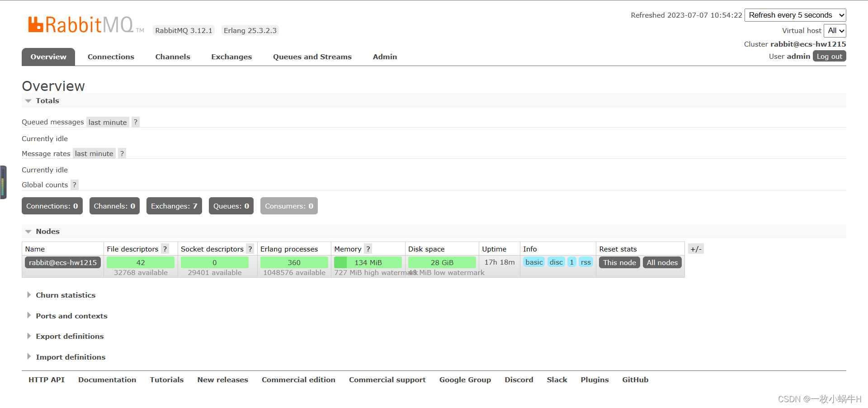This screenshot has height=408, width=868.
Task: Open help for Global counts
Action: (75, 185)
